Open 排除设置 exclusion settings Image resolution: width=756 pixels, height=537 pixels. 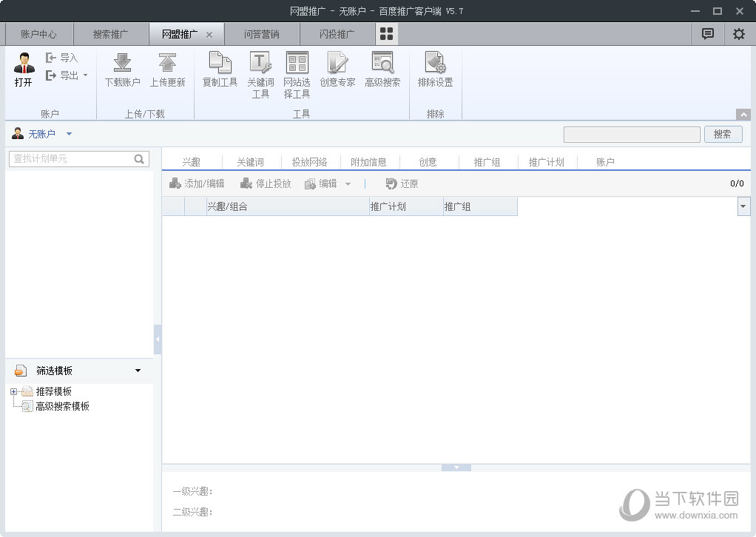(435, 64)
